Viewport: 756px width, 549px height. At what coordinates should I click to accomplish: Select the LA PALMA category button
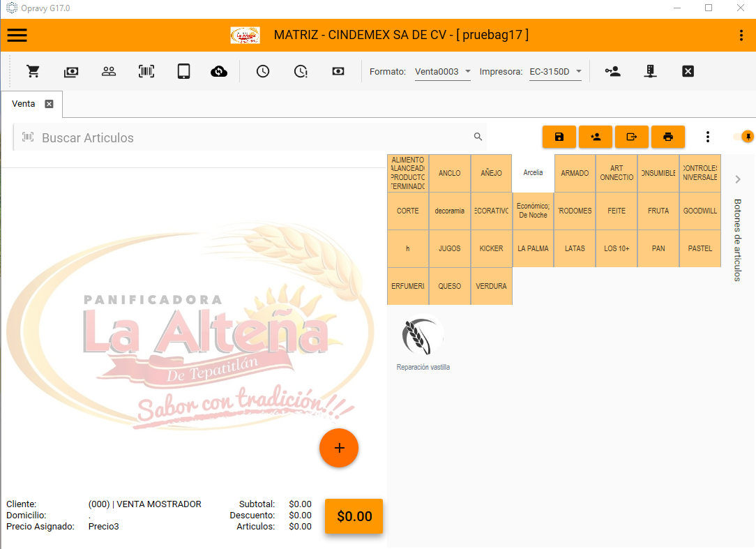tap(533, 248)
